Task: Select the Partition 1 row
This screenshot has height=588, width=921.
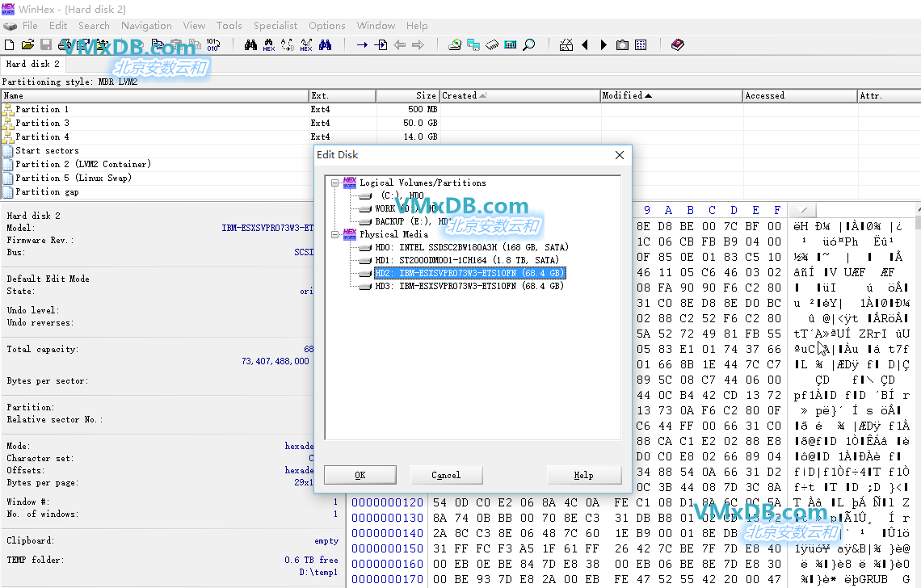Action: (42, 109)
